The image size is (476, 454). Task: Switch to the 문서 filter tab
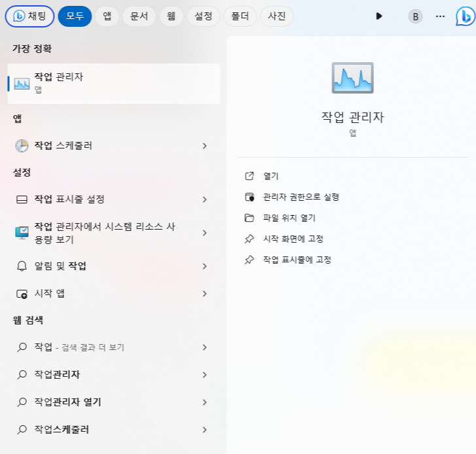click(139, 16)
